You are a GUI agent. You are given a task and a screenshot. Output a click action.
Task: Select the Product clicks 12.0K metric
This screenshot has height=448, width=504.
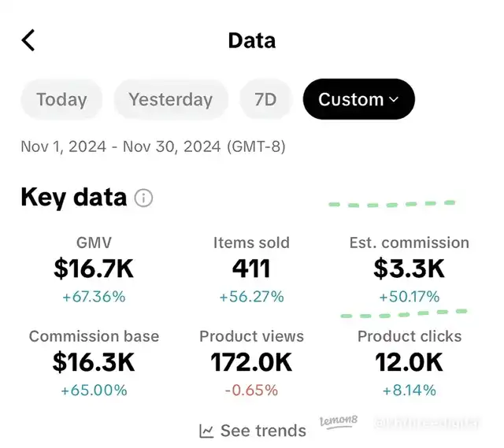(x=409, y=361)
